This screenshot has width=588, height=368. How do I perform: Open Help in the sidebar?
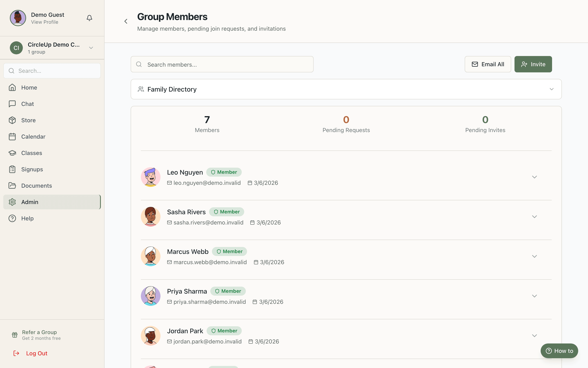[52, 218]
